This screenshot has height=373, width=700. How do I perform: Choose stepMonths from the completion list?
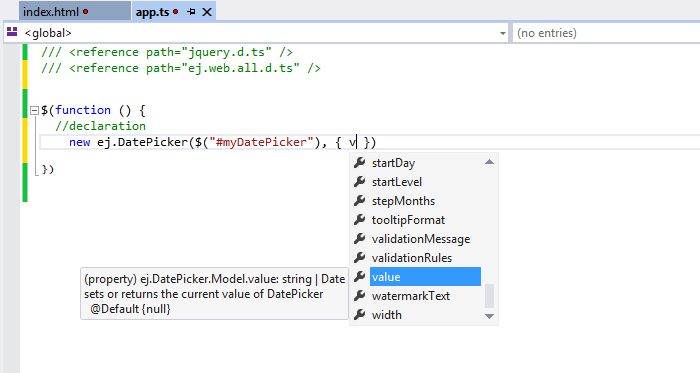[x=403, y=201]
